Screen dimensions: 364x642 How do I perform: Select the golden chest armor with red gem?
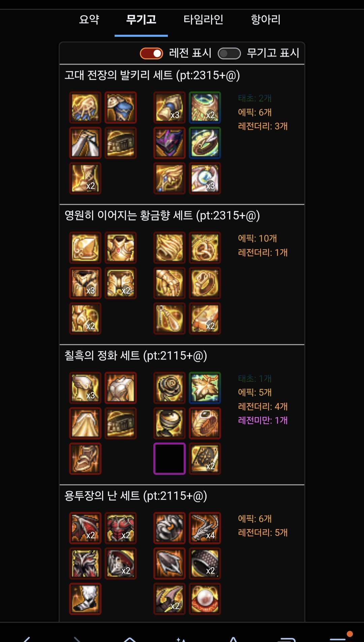coord(121,248)
